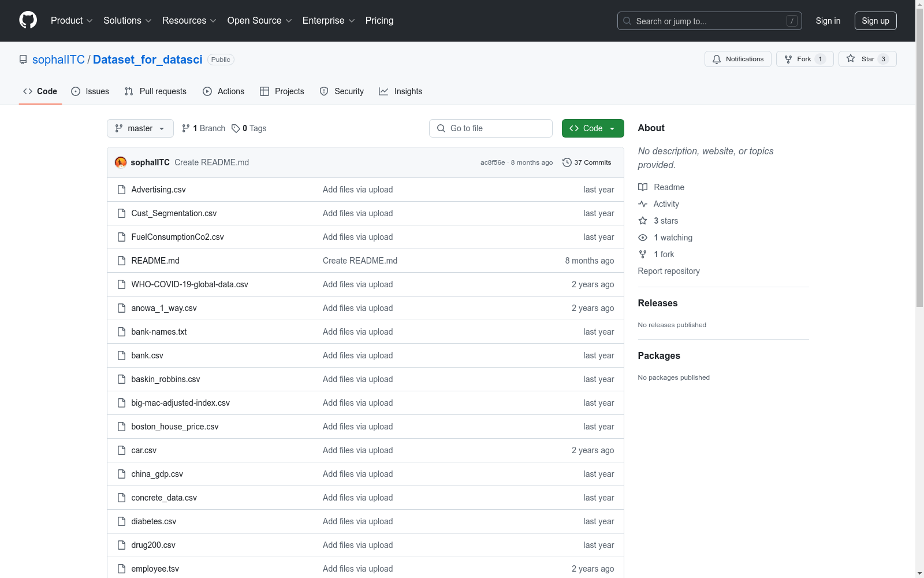Select the Code tab
Viewport: 924px width, 578px height.
40,91
